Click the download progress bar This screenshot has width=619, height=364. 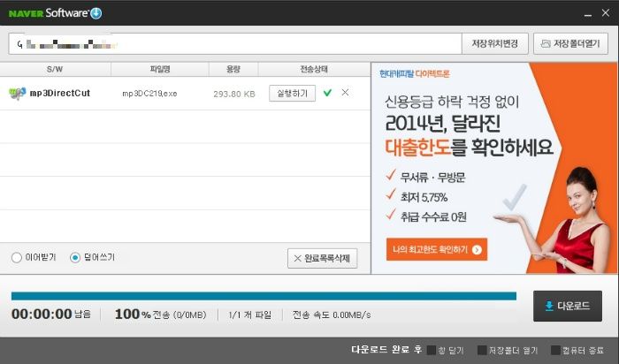[x=264, y=296]
